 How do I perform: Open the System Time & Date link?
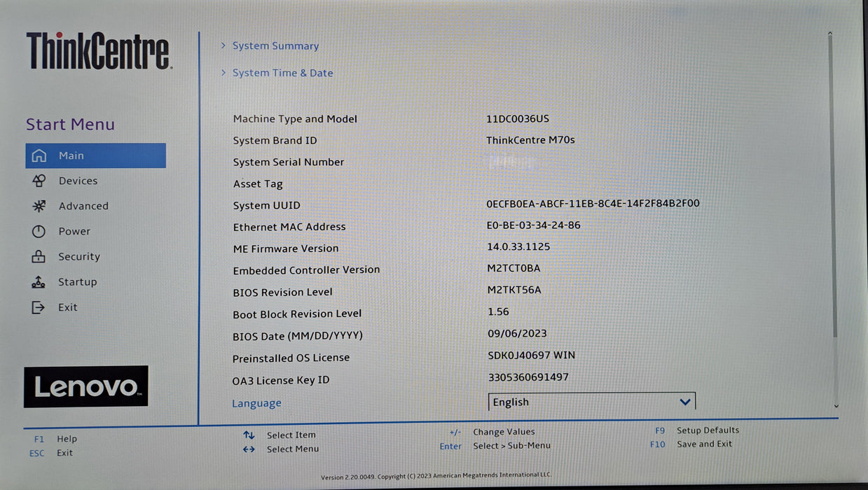click(x=283, y=73)
